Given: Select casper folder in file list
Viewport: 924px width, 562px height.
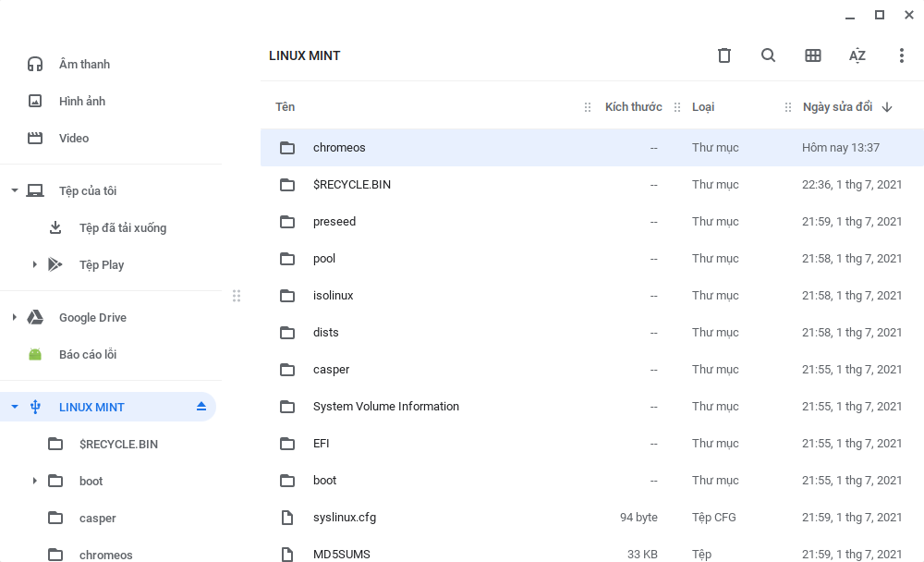Looking at the screenshot, I should pos(592,370).
